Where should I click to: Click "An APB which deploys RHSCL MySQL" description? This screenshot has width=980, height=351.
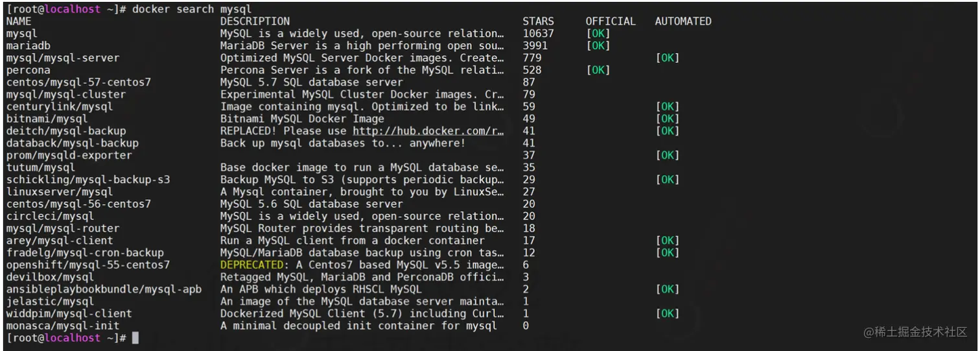click(x=321, y=289)
